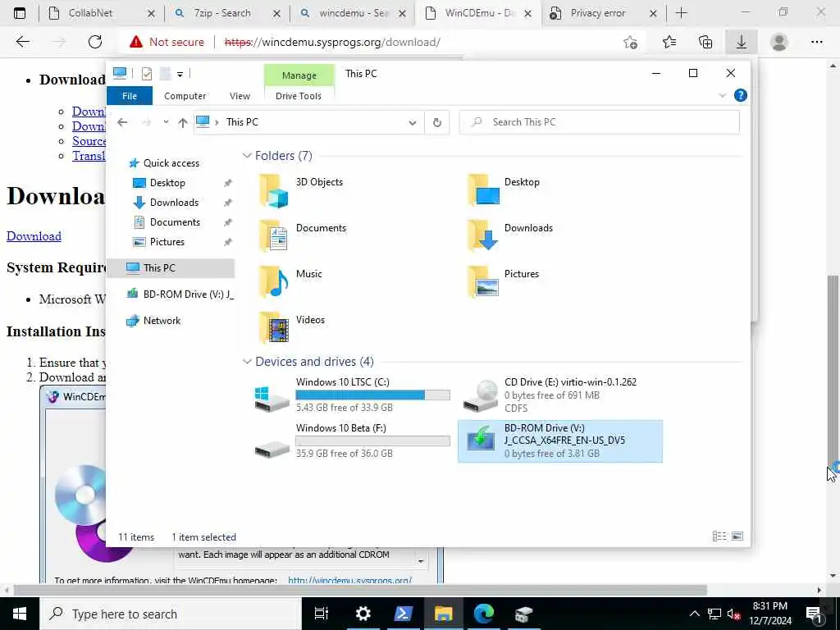Open the View ribbon tab
The image size is (840, 630).
point(240,96)
